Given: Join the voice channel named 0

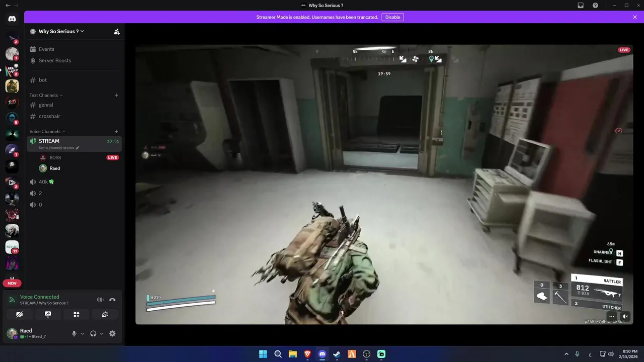Looking at the screenshot, I should pos(74,205).
